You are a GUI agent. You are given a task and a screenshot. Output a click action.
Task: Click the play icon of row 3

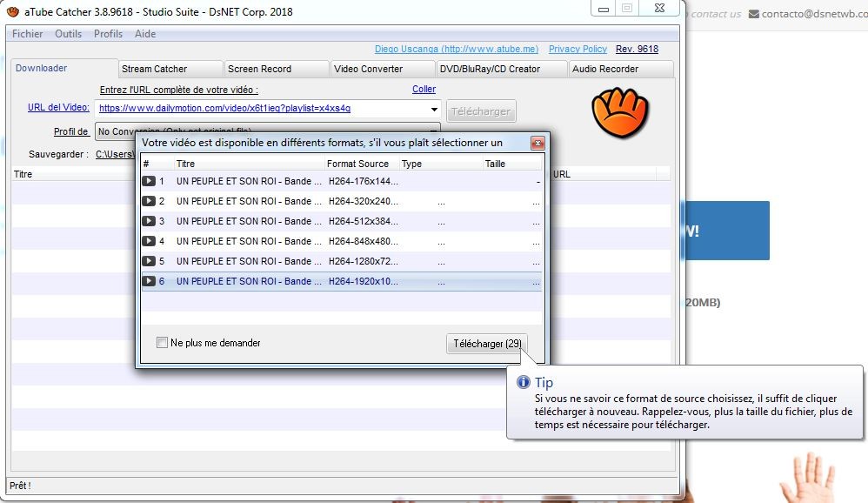(x=149, y=221)
